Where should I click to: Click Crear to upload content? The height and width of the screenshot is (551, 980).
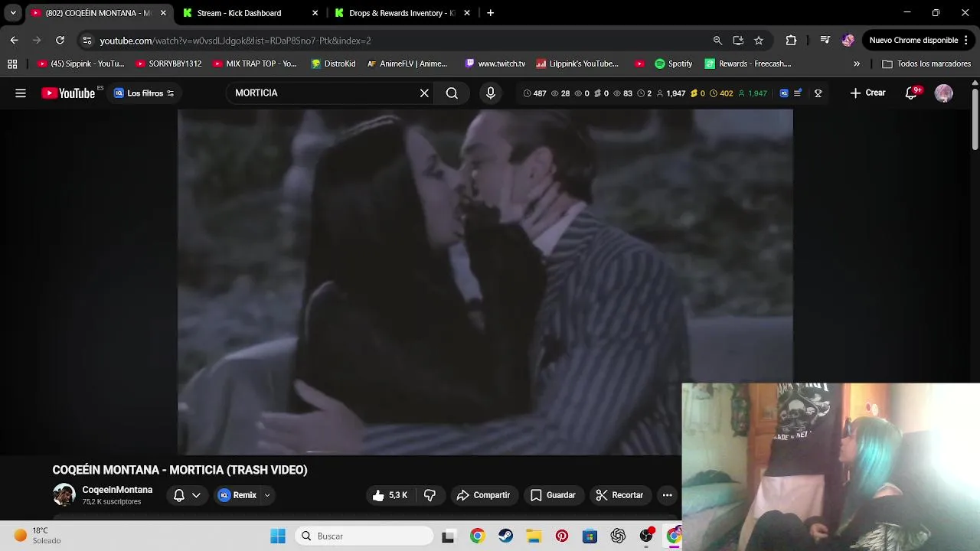[x=867, y=93]
